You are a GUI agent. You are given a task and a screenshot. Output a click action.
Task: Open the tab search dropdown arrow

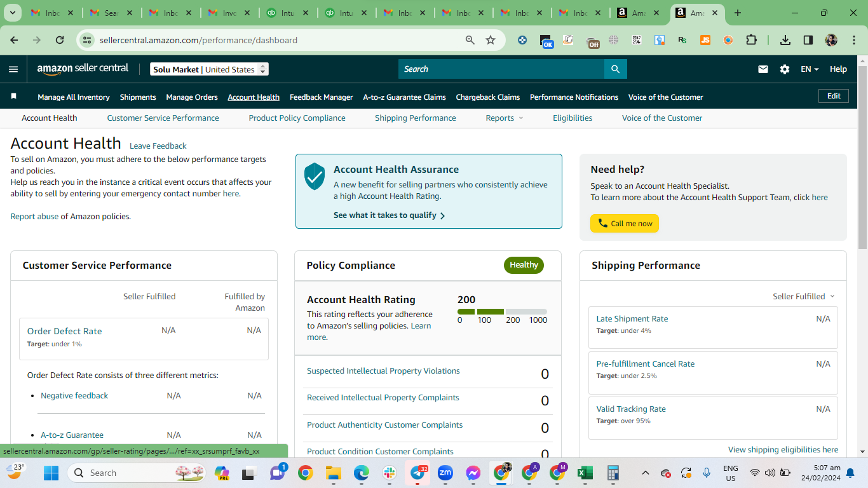(x=13, y=13)
